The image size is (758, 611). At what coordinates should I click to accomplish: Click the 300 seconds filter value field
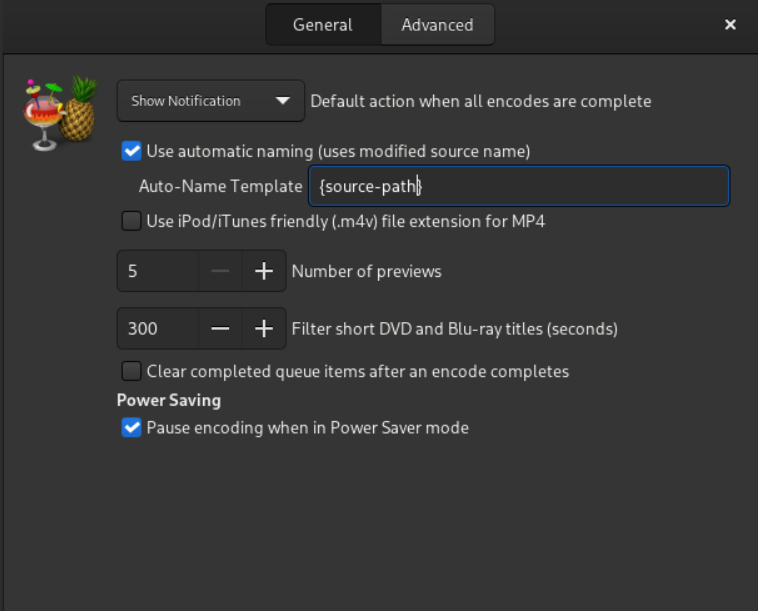point(158,329)
